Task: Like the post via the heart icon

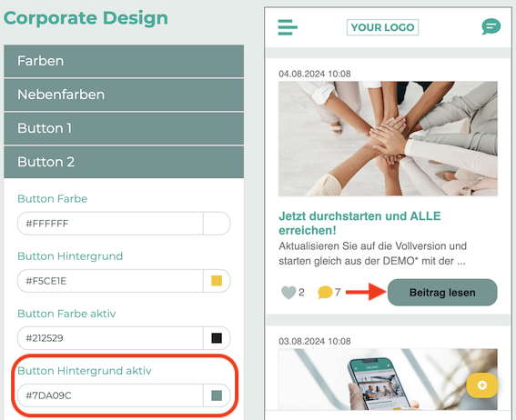Action: (288, 293)
